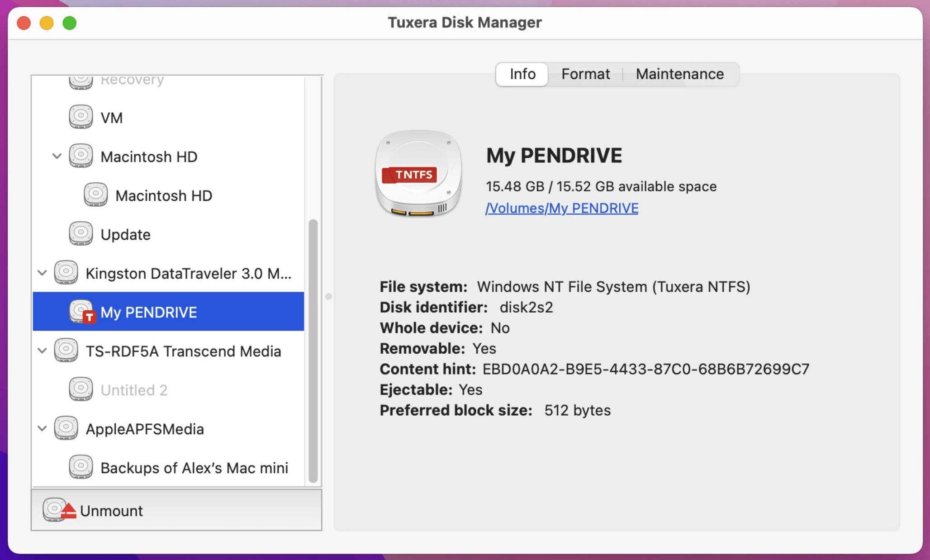The height and width of the screenshot is (560, 930).
Task: Click the Unmount button
Action: point(111,510)
